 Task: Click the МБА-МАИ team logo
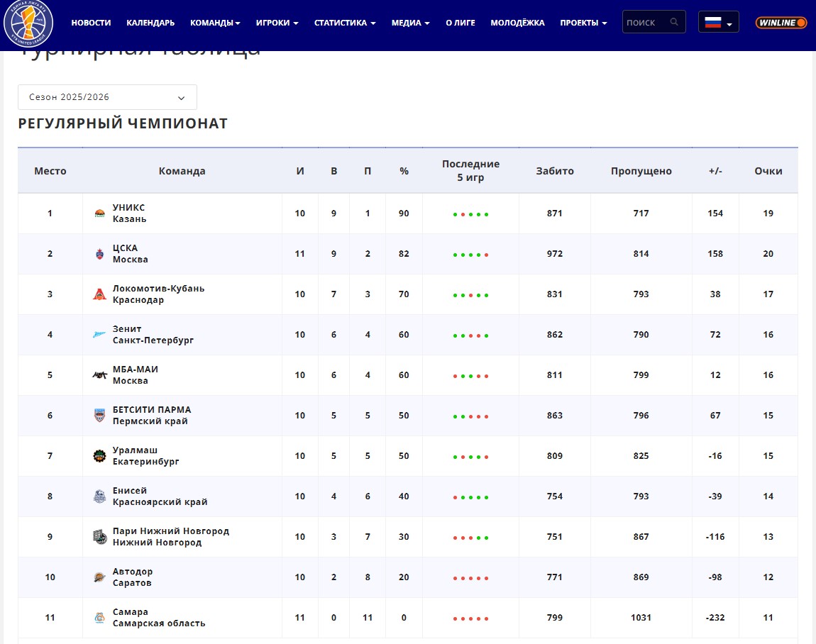point(99,375)
